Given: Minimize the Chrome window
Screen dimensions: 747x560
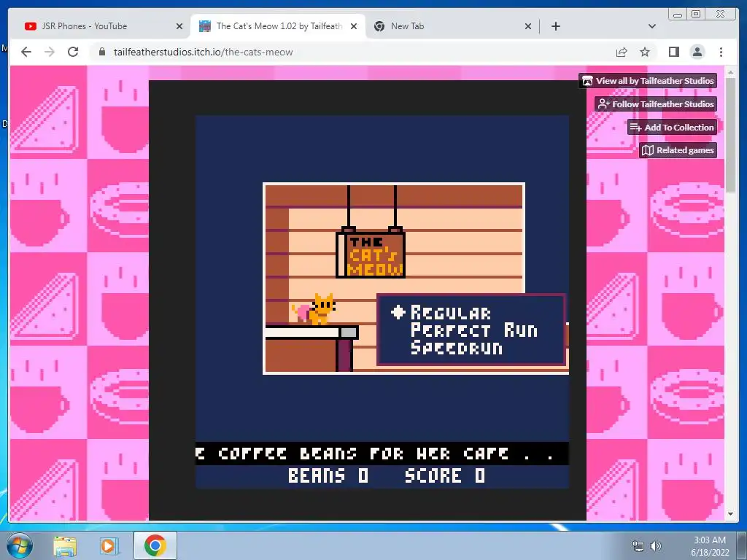Looking at the screenshot, I should coord(678,14).
